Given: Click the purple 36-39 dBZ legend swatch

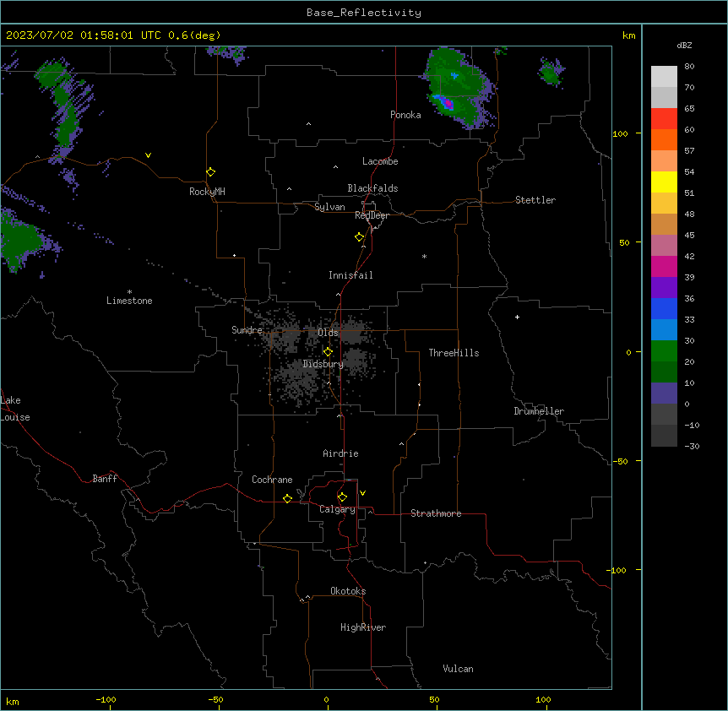Looking at the screenshot, I should [664, 288].
